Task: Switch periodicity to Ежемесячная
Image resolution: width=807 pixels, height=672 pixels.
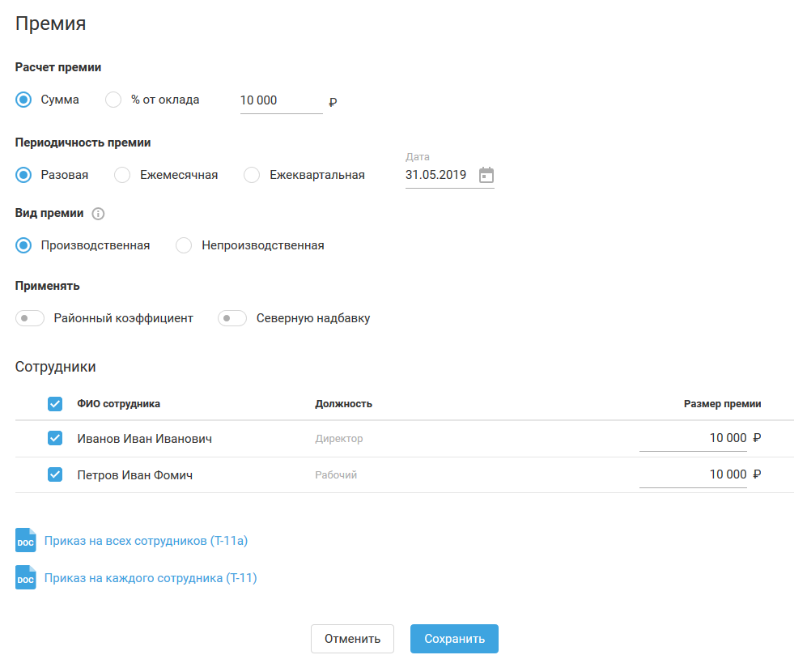Action: tap(122, 175)
